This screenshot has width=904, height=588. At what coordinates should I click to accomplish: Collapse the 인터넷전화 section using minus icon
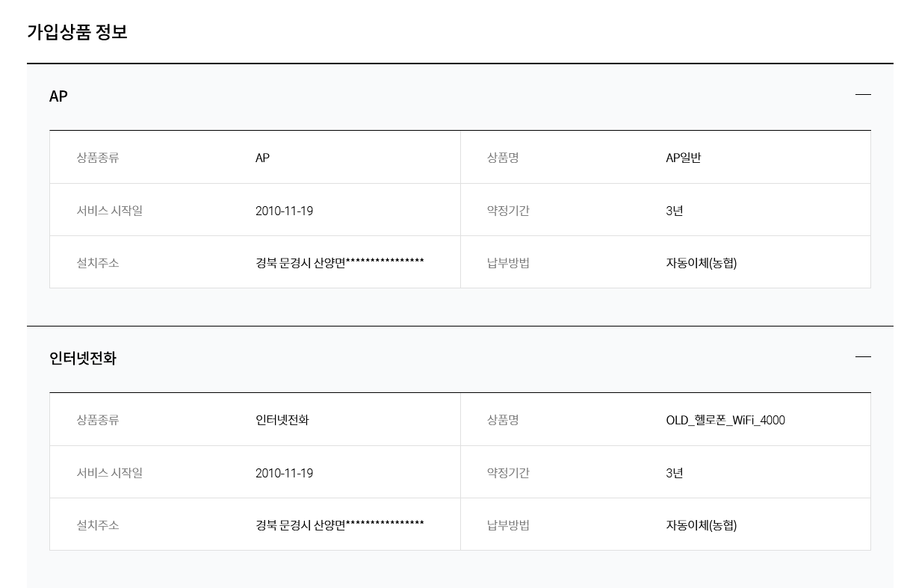point(863,357)
